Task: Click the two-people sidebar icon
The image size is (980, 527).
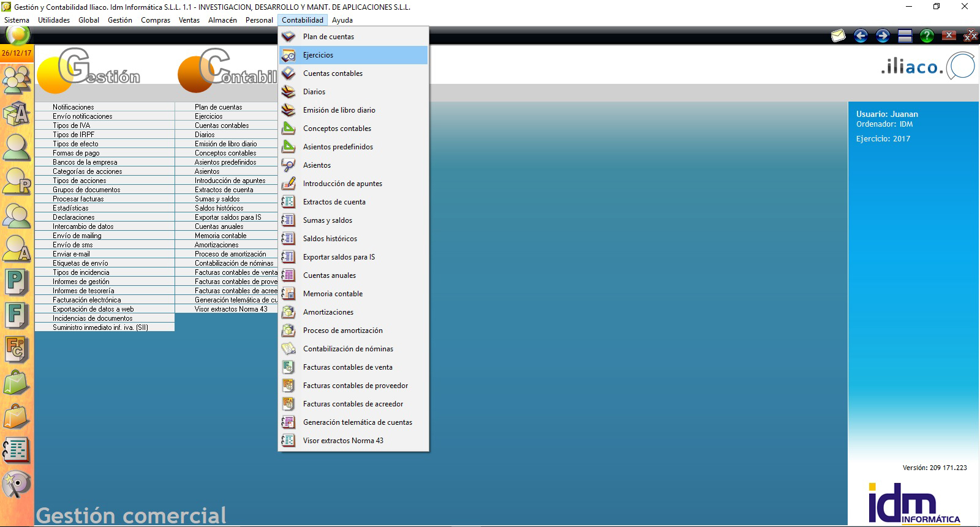Action: click(x=17, y=215)
